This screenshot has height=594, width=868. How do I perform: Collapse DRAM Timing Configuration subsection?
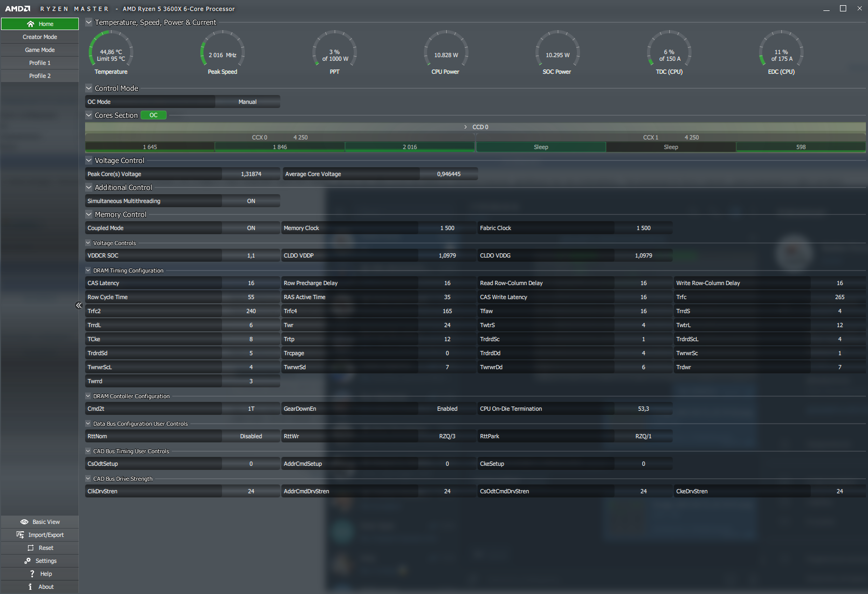pyautogui.click(x=88, y=271)
